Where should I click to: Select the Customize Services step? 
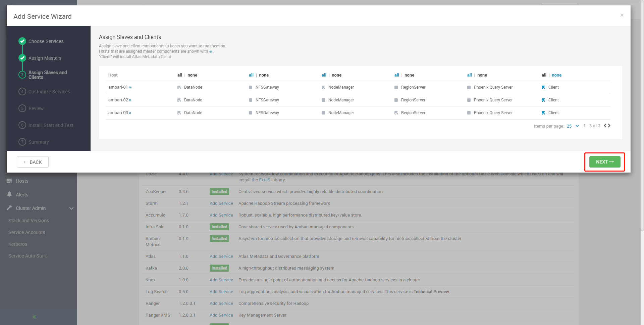point(49,92)
